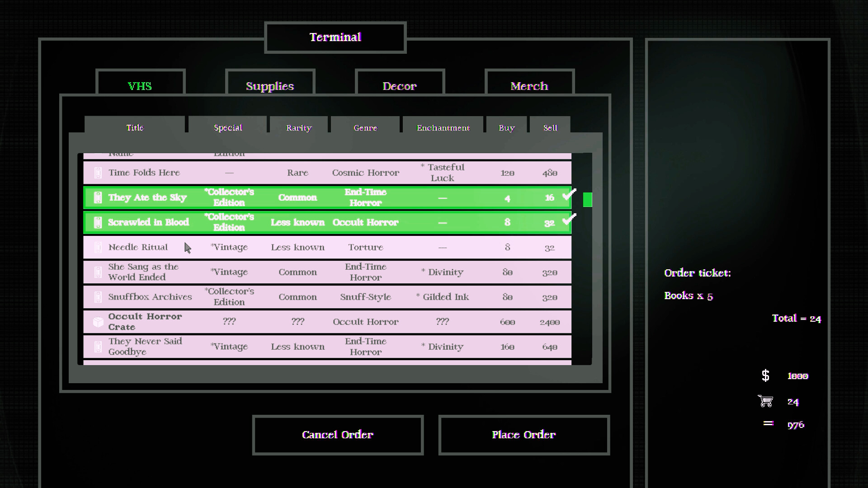Click the tape icon beside "Time Folds Here"
The image size is (868, 488).
(x=98, y=173)
